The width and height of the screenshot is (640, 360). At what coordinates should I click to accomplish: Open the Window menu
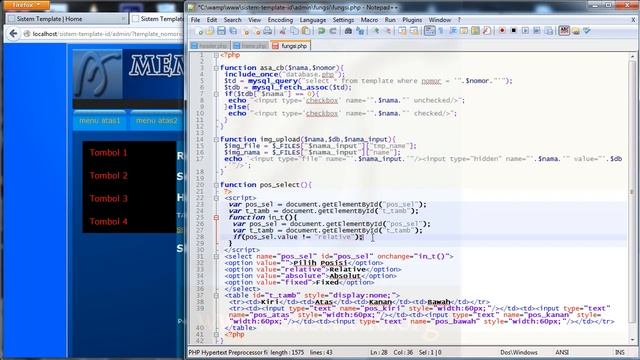click(440, 20)
